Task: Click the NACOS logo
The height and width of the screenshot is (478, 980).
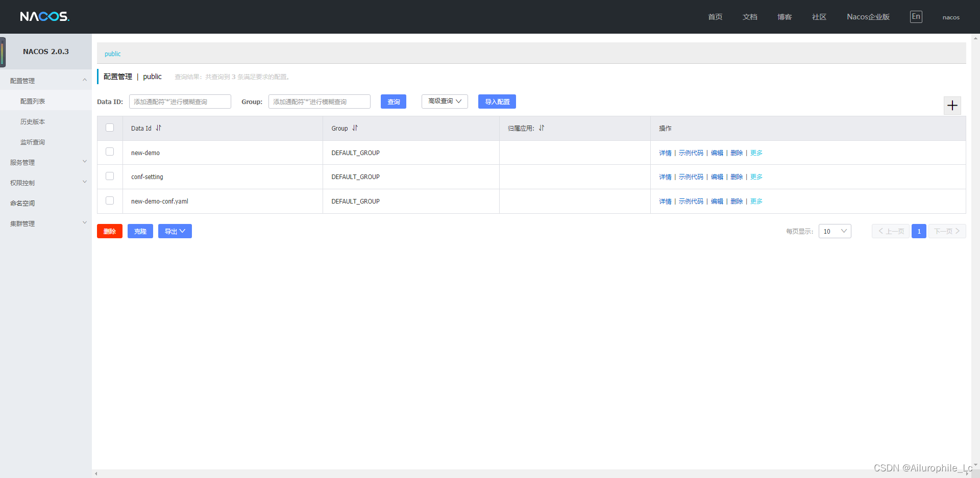Action: point(44,16)
